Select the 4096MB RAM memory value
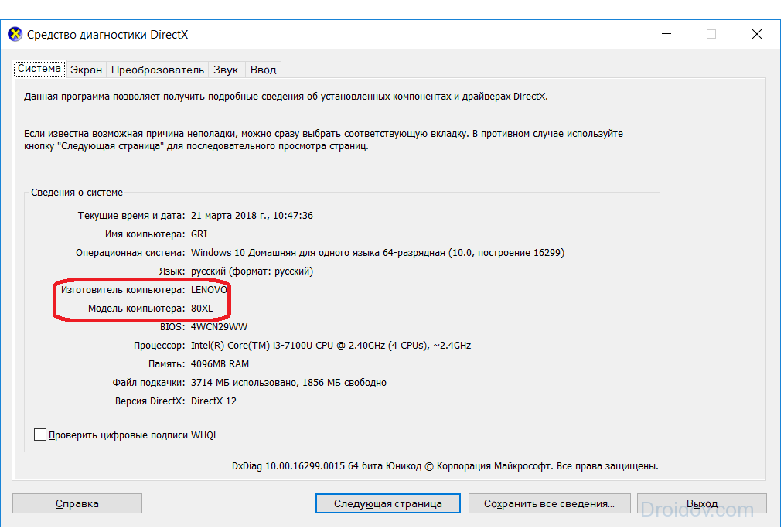This screenshot has width=784, height=532. (220, 364)
